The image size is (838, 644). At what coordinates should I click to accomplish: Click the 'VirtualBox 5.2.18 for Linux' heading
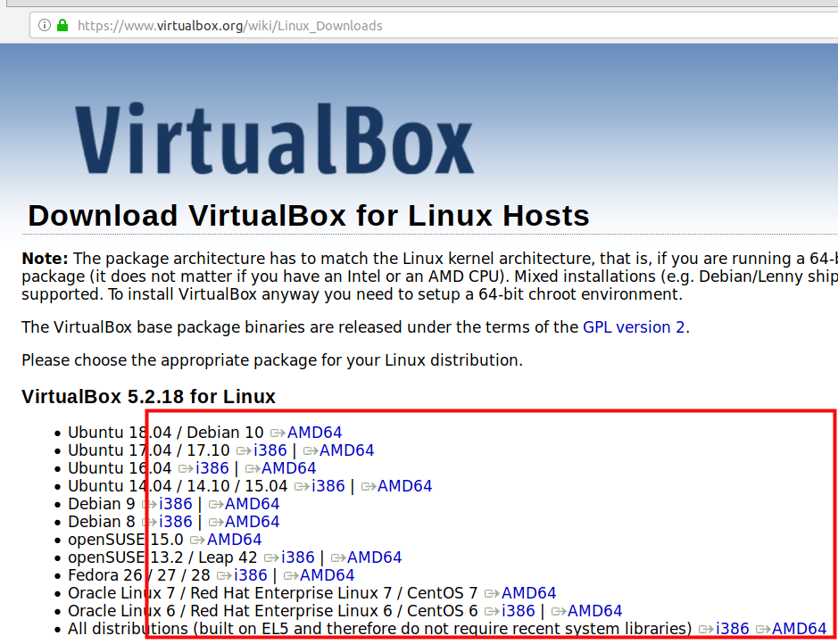[148, 397]
